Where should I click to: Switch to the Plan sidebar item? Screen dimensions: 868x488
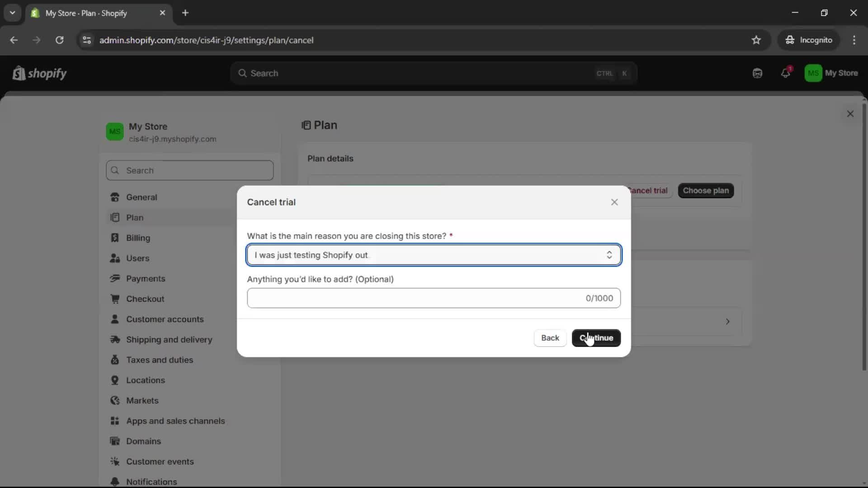(x=134, y=217)
